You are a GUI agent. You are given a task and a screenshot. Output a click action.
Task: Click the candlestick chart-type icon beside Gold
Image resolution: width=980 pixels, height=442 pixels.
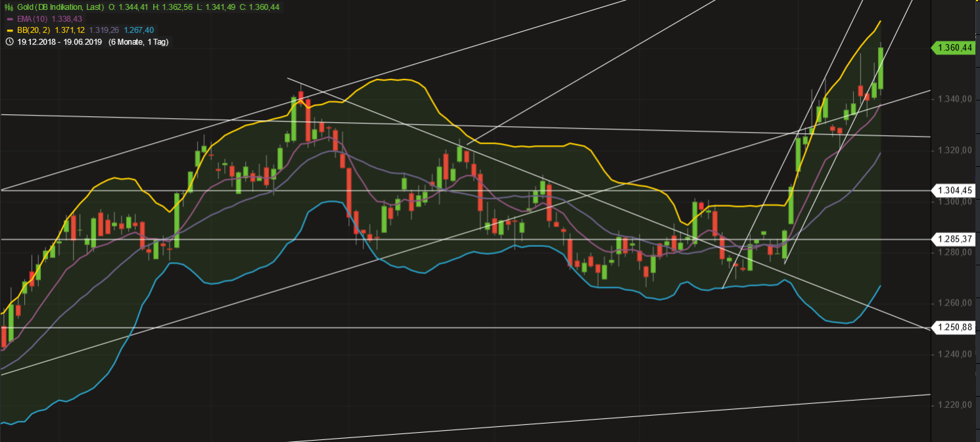click(9, 7)
